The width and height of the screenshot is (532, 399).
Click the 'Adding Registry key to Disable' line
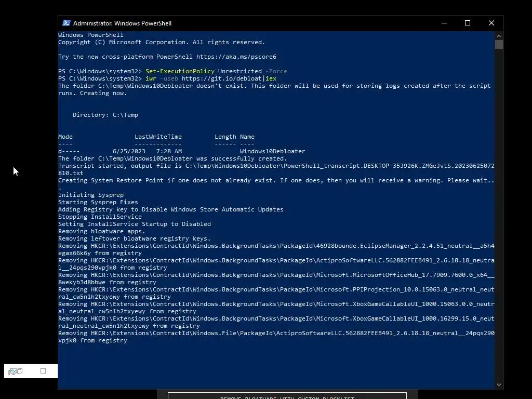170,209
